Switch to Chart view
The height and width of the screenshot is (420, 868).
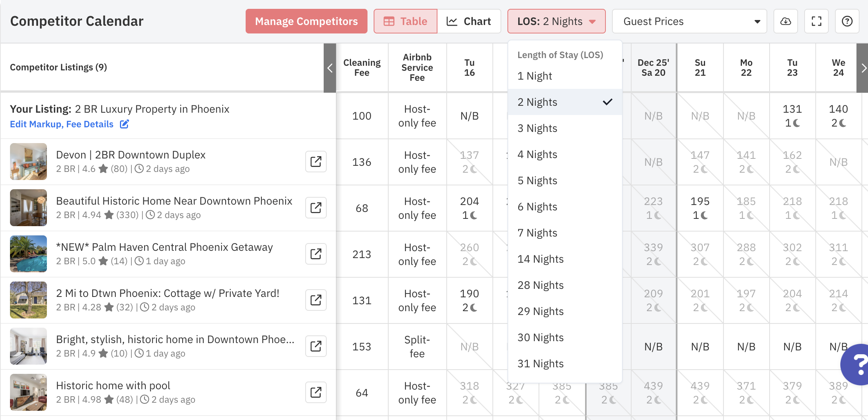coord(469,21)
